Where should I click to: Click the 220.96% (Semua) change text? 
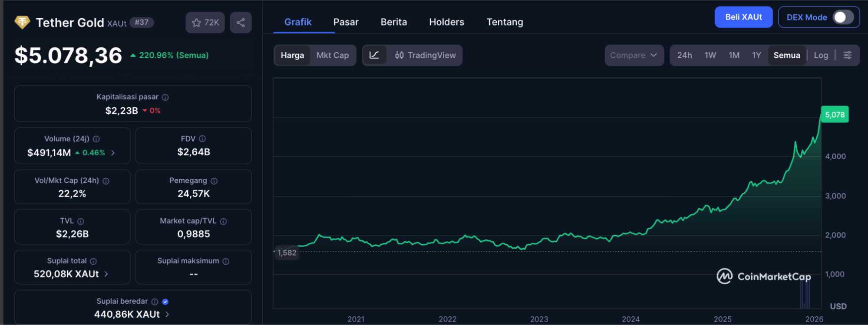[174, 56]
